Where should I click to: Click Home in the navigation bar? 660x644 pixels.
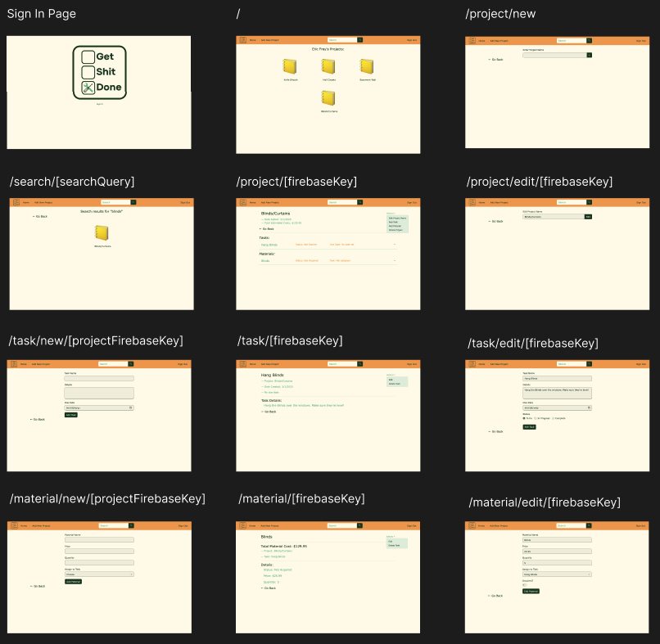(x=252, y=40)
